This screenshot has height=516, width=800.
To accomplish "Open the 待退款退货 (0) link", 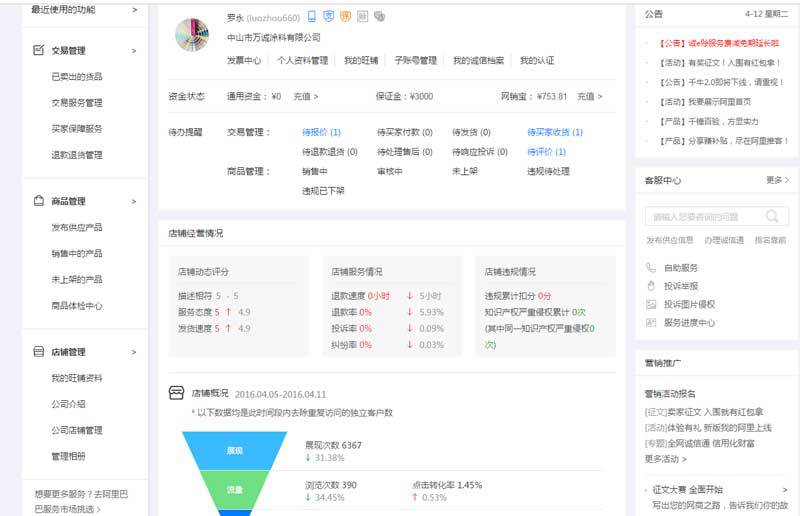I will [x=330, y=152].
